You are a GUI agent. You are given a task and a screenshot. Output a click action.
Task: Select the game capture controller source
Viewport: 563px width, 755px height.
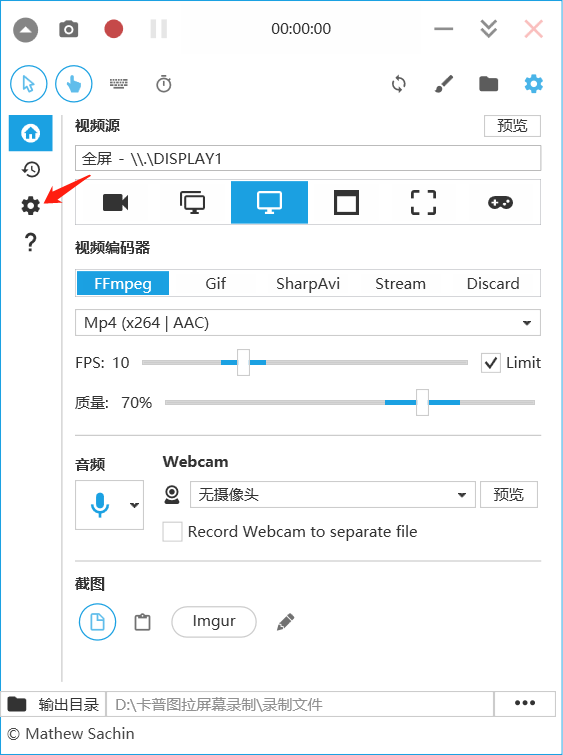click(500, 202)
